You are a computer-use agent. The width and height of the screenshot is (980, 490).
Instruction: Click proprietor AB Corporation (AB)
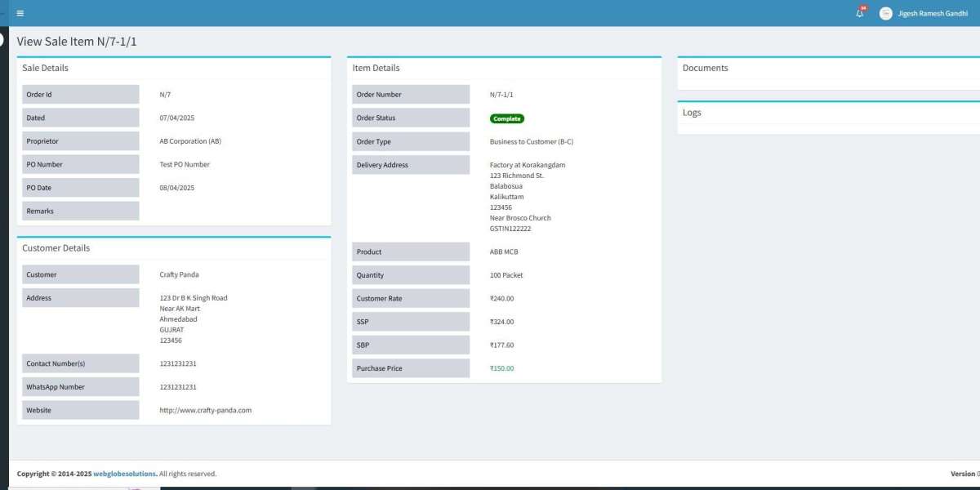[190, 141]
